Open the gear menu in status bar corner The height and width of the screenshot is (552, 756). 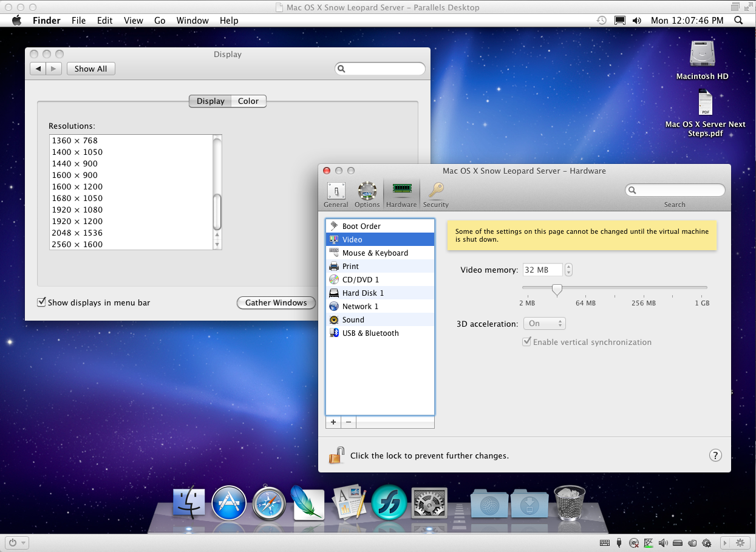(x=740, y=543)
